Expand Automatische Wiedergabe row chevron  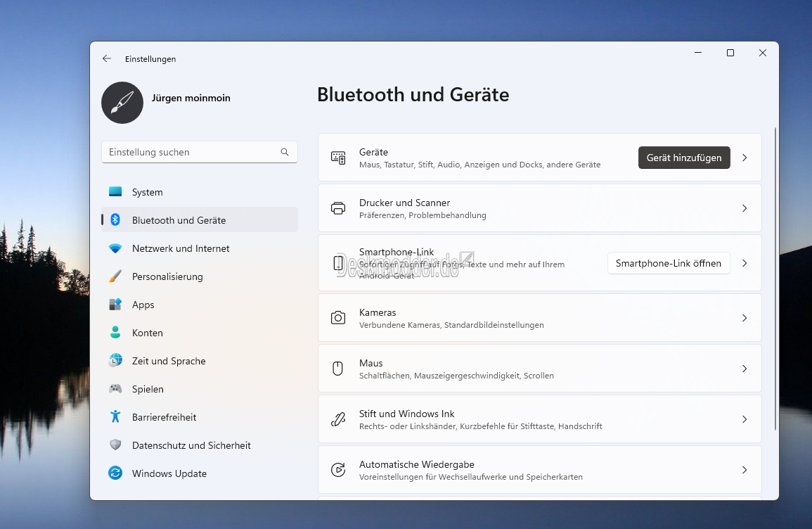pyautogui.click(x=745, y=470)
